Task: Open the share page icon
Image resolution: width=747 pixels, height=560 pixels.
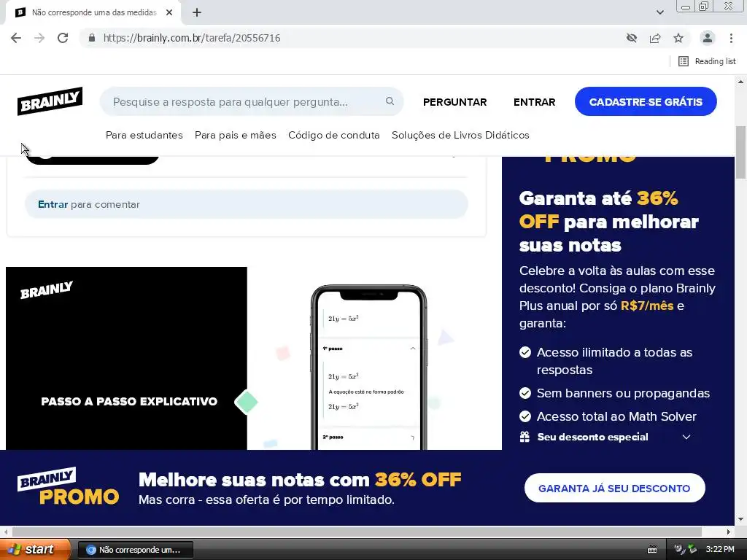Action: pyautogui.click(x=655, y=38)
